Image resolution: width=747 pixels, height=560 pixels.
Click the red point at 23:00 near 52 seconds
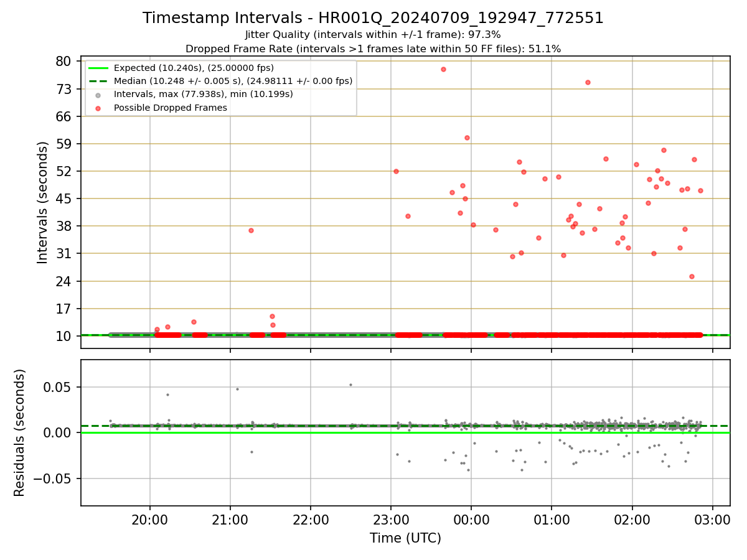pyautogui.click(x=396, y=171)
